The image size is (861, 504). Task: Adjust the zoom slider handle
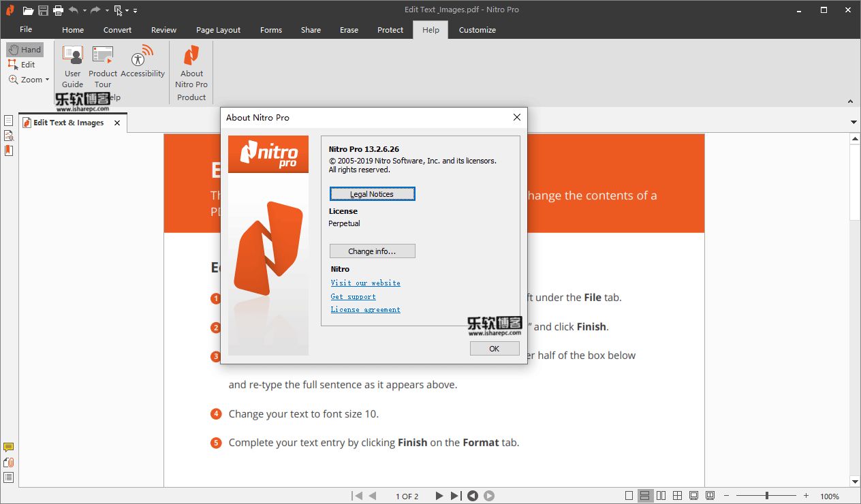[767, 496]
